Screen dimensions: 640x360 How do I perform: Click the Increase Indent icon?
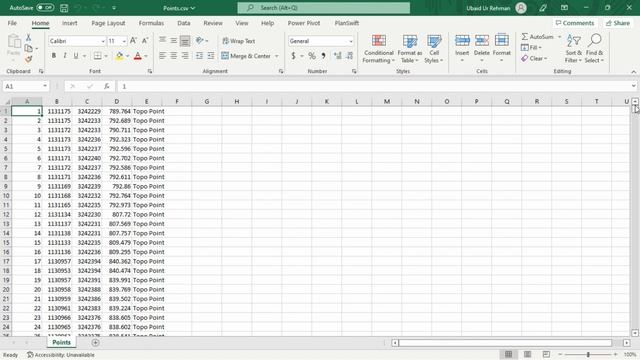pyautogui.click(x=211, y=56)
